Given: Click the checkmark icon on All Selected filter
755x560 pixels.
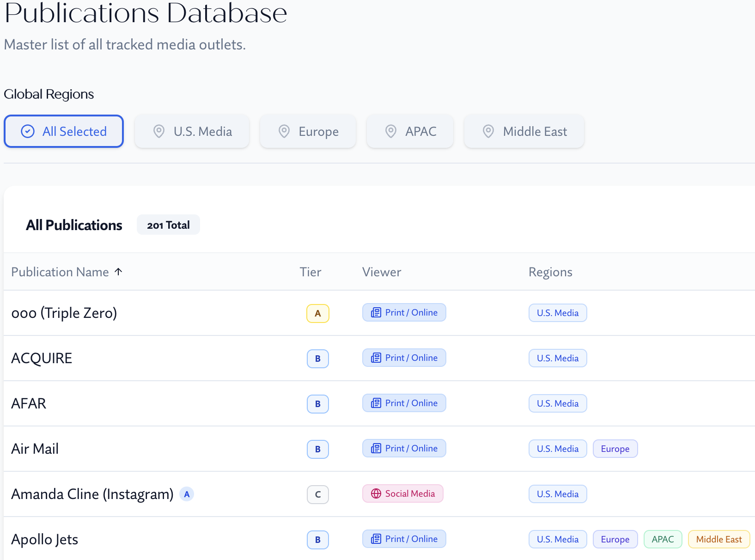Looking at the screenshot, I should point(27,131).
